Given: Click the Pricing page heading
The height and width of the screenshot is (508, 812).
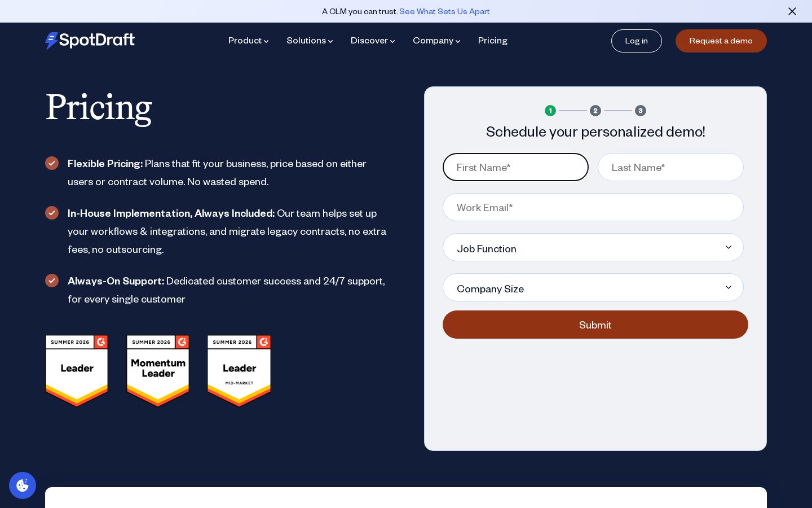Looking at the screenshot, I should (99, 107).
